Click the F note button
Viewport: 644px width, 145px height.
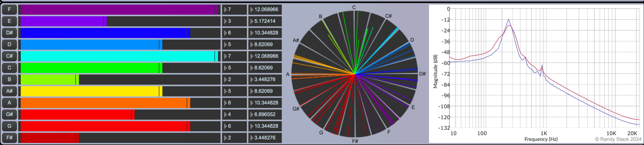tap(9, 9)
